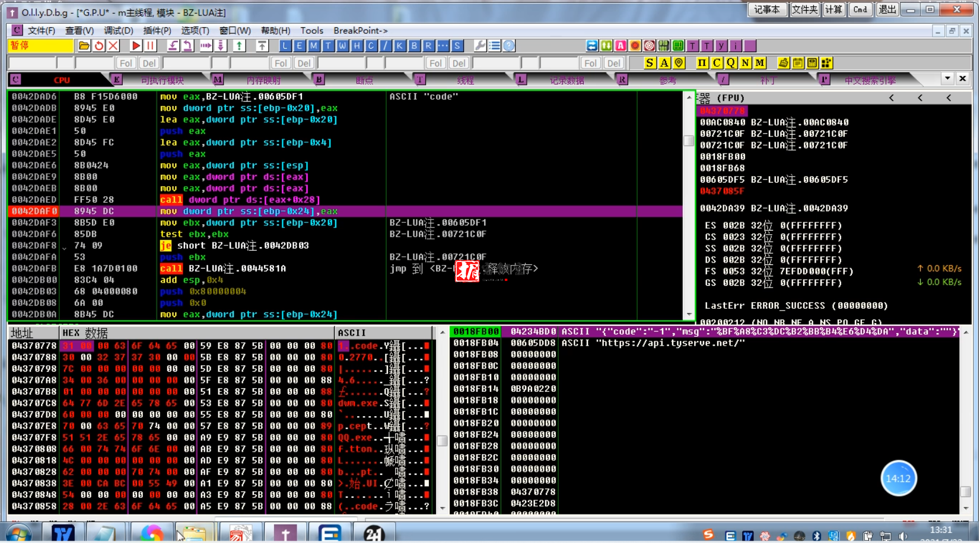The height and width of the screenshot is (543, 980).
Task: Switch to the 中文搜索引擎 tab
Action: tap(870, 80)
